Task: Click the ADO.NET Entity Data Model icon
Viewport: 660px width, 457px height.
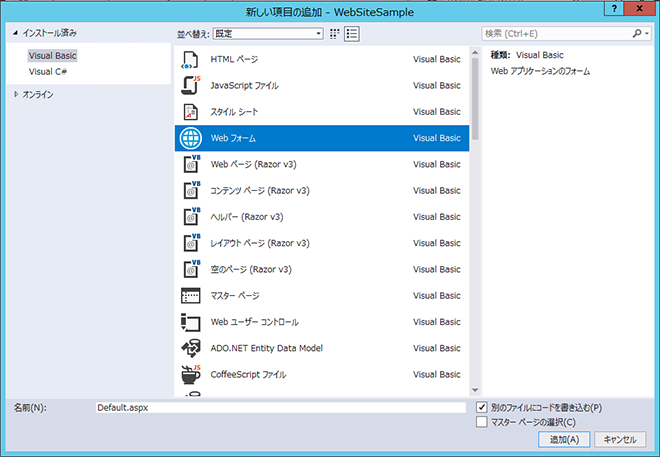Action: point(191,348)
